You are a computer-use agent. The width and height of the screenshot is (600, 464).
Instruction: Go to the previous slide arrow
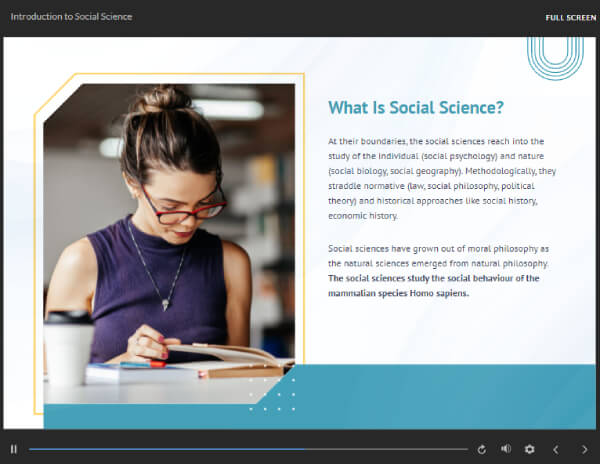pos(556,449)
